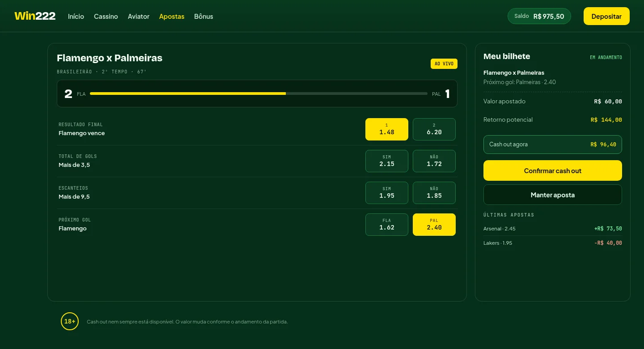Click the AO VIVO live badge
Screen dimensions: 644x349
tap(444, 64)
